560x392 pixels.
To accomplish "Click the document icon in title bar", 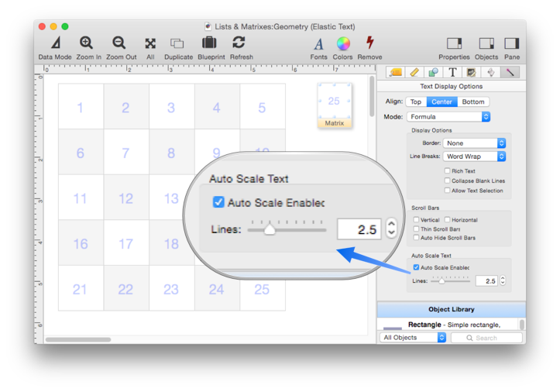I will (208, 26).
